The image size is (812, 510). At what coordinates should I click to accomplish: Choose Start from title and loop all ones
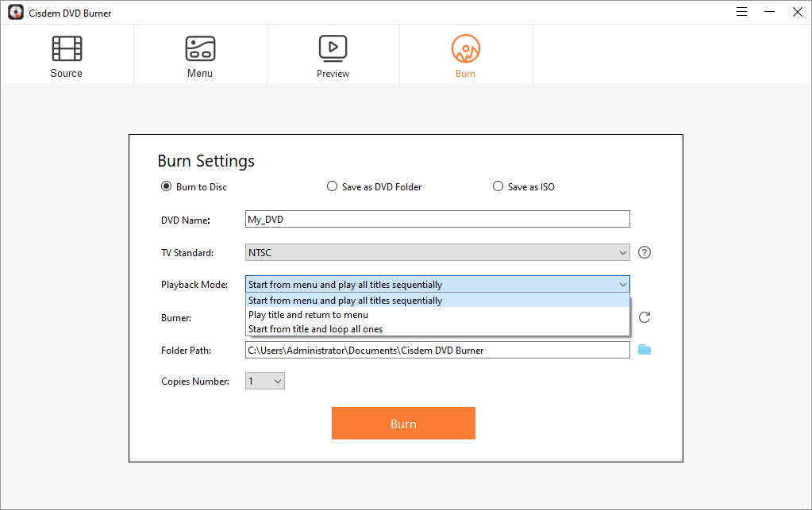(x=437, y=329)
